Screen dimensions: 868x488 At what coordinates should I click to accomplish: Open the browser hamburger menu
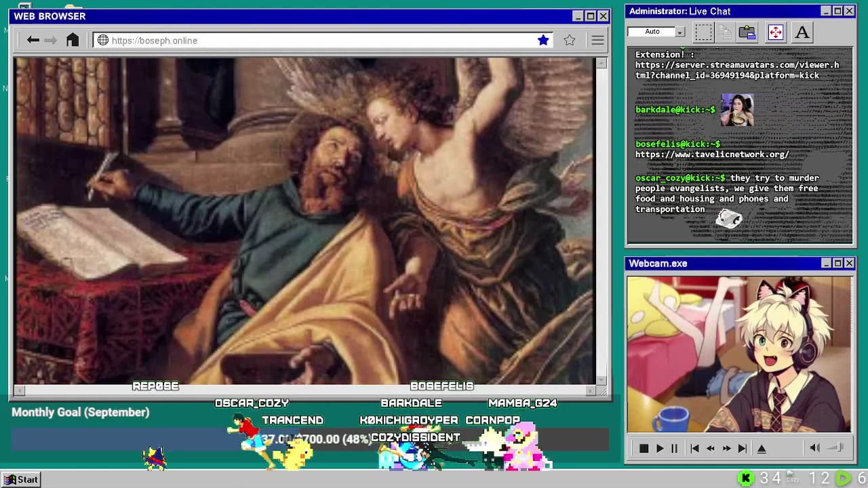click(x=597, y=41)
